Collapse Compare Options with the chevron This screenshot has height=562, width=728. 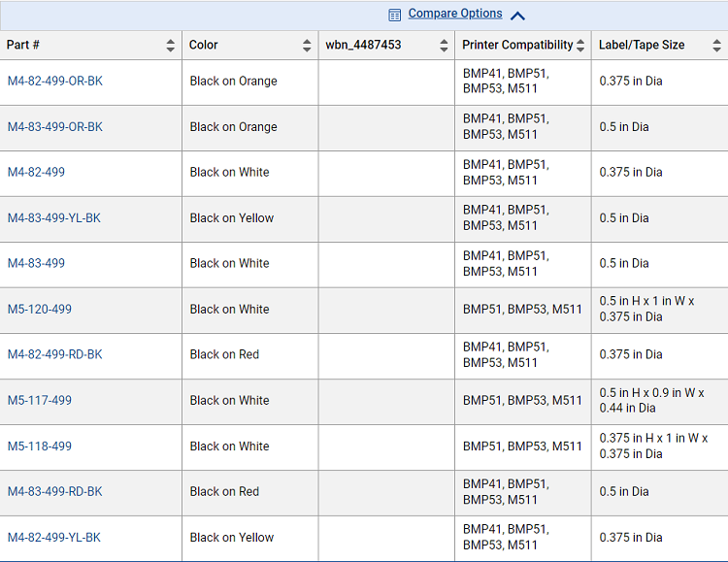coord(517,17)
